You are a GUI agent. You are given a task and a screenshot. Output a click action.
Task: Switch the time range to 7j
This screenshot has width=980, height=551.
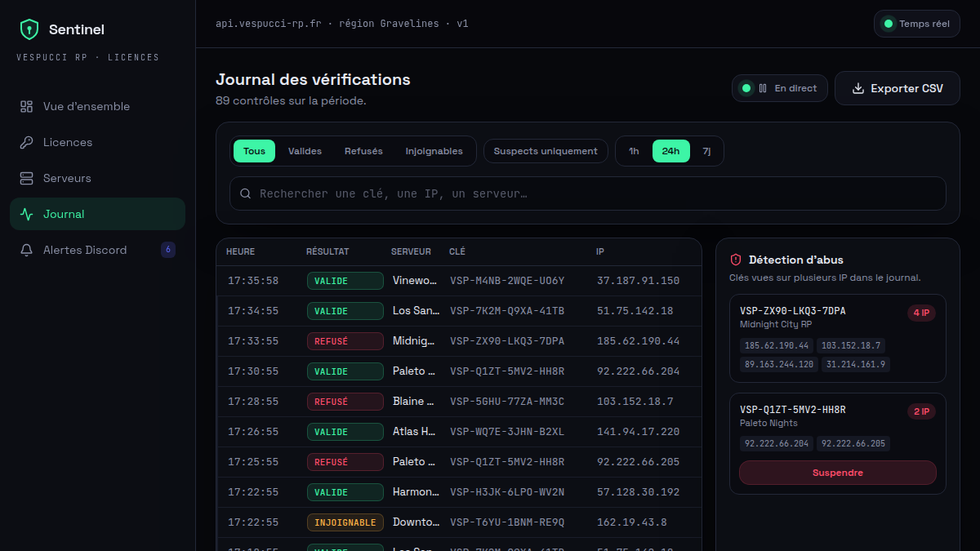click(706, 151)
